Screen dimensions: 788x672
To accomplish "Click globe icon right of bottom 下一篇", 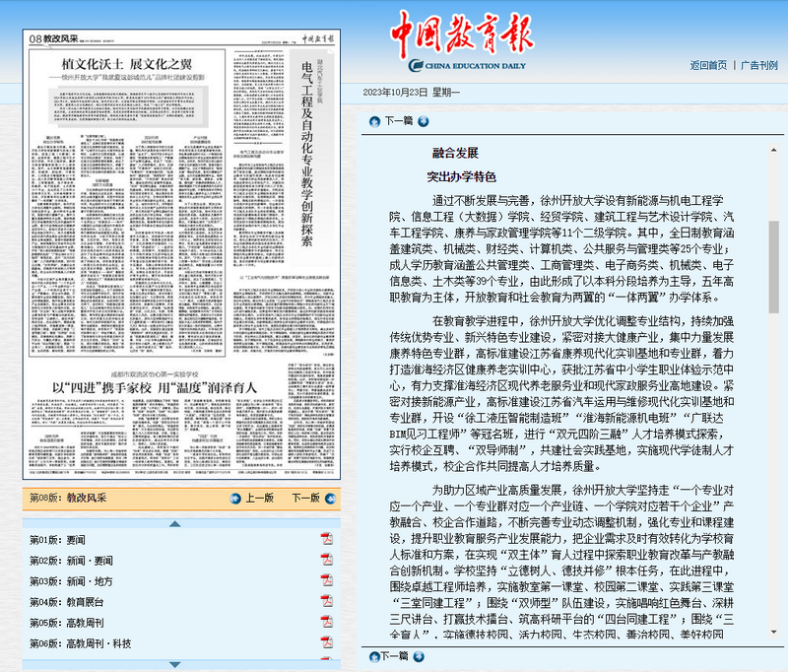I will [420, 657].
